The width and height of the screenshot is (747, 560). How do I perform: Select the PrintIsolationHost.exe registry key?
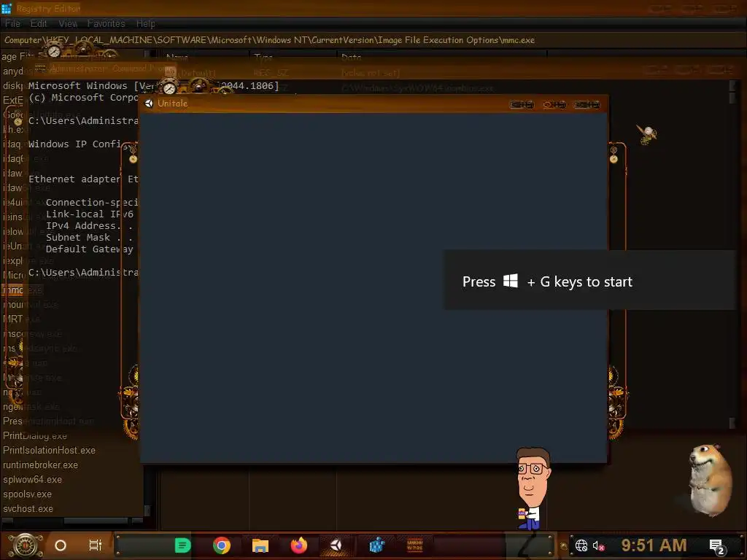(49, 451)
